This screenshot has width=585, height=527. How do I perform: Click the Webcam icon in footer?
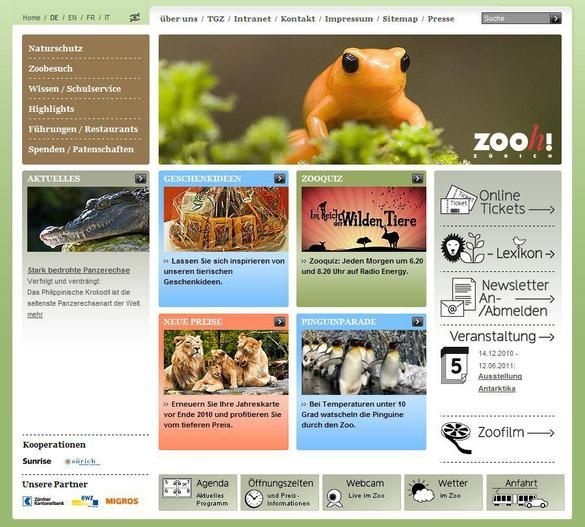[334, 498]
